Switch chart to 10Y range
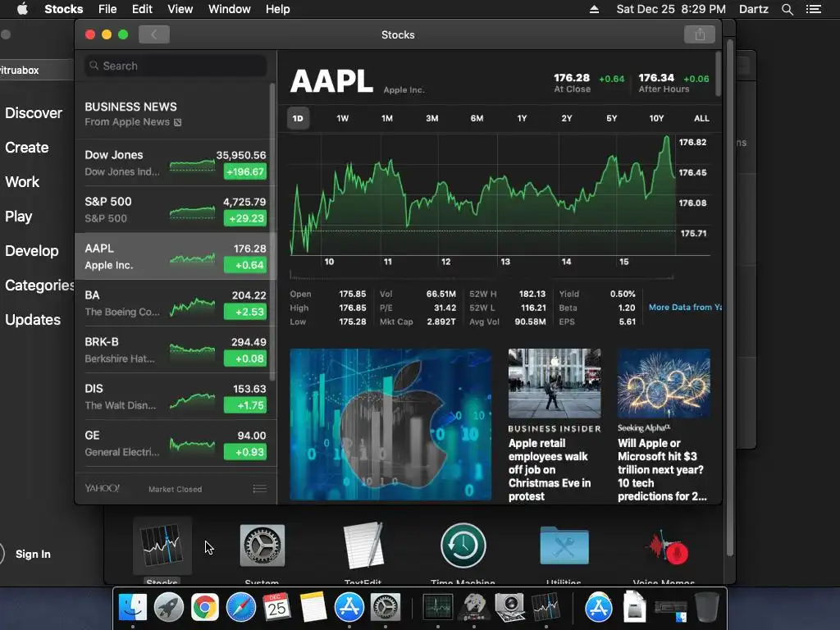Image resolution: width=840 pixels, height=630 pixels. (656, 118)
